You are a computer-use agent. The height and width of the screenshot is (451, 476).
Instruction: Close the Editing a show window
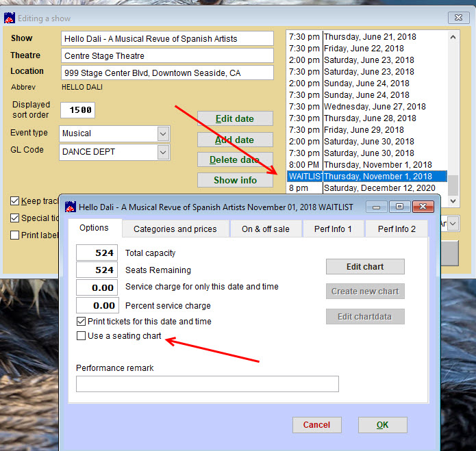458,18
